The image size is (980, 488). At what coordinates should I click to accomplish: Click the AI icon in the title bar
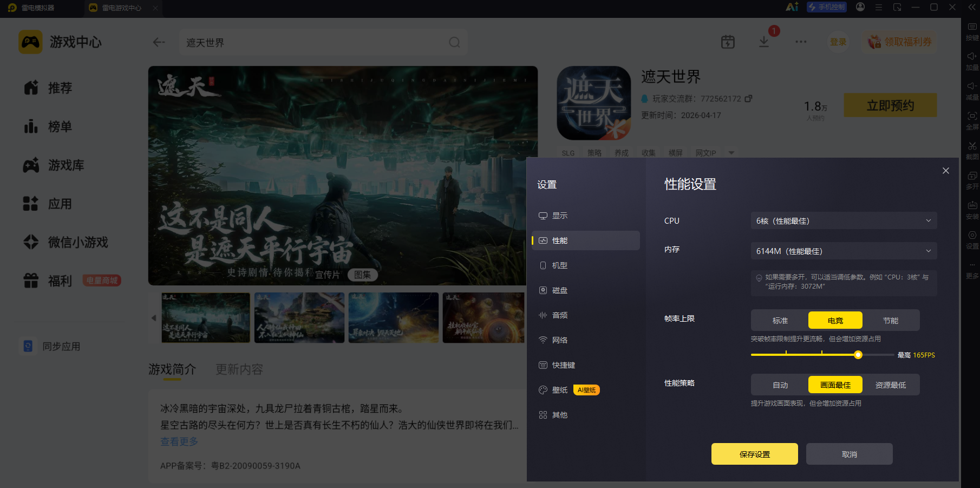(x=792, y=7)
